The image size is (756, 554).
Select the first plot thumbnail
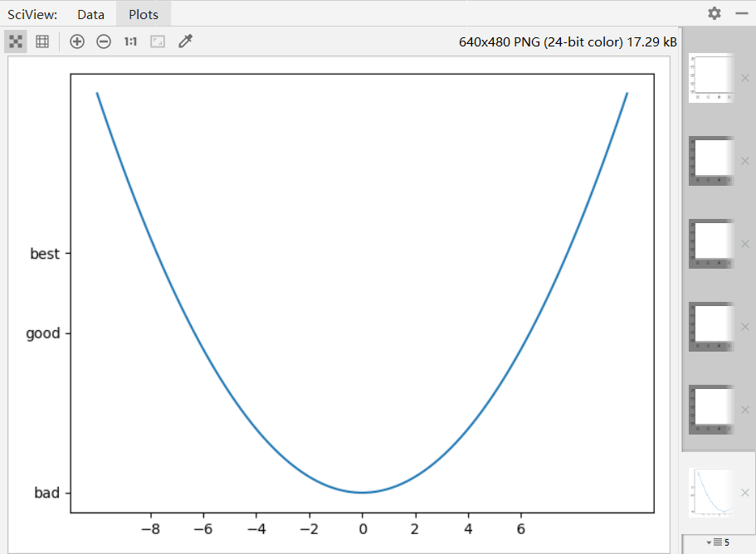(710, 77)
